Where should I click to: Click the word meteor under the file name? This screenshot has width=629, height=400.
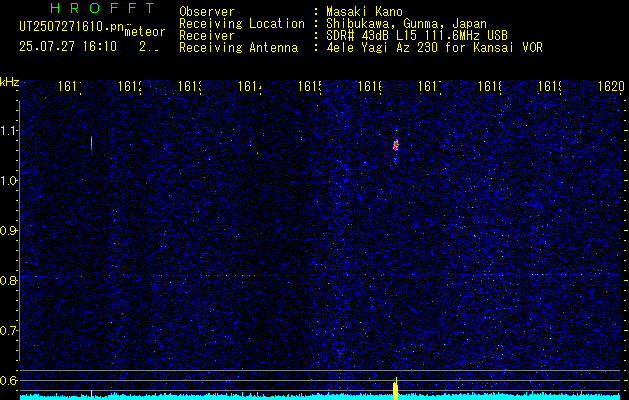[145, 32]
